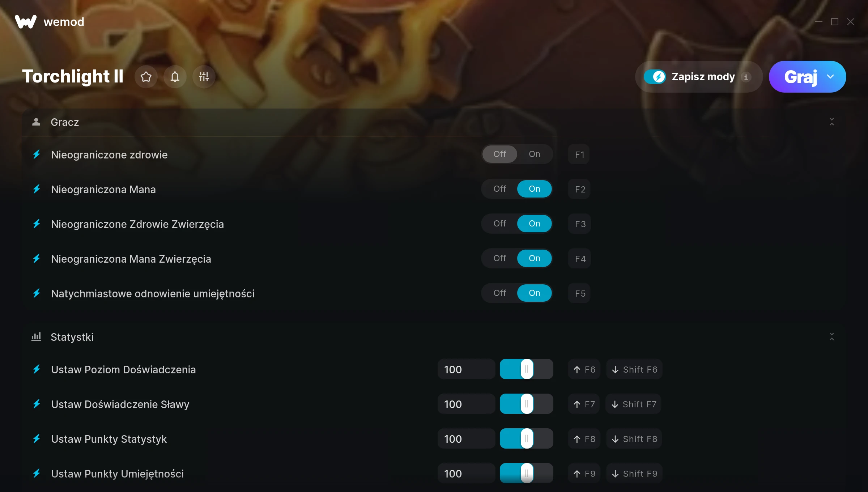Click the Ustaw Poziom Doświadczenia value field
Viewport: 868px width, 492px height.
tap(467, 369)
